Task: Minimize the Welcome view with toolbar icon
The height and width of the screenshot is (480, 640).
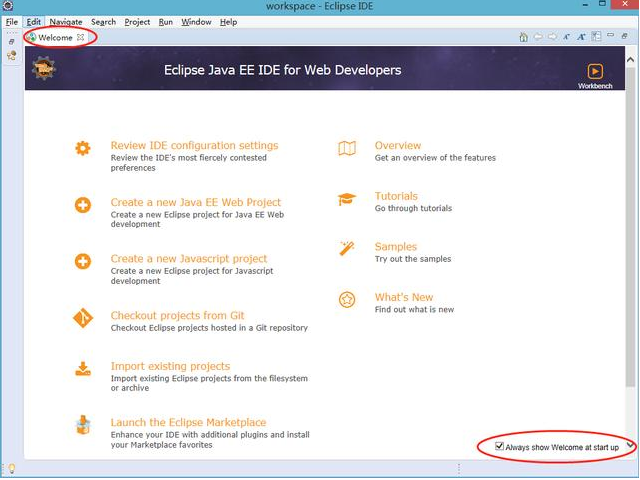Action: click(x=610, y=36)
